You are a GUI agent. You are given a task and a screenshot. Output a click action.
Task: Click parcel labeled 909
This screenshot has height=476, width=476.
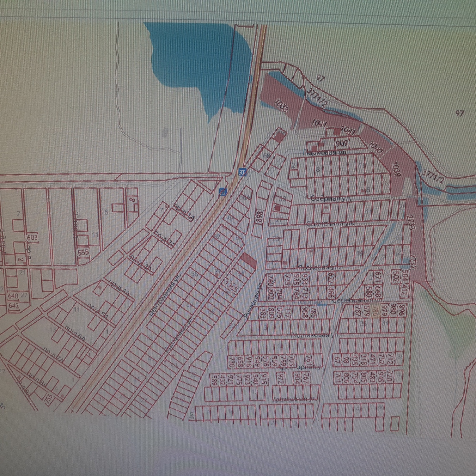pyautogui.click(x=341, y=144)
